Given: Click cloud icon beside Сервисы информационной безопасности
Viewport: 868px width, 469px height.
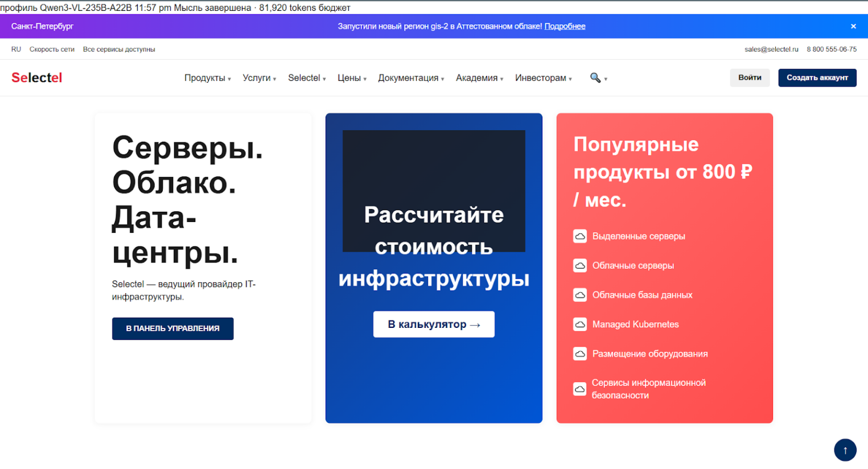Looking at the screenshot, I should tap(579, 388).
